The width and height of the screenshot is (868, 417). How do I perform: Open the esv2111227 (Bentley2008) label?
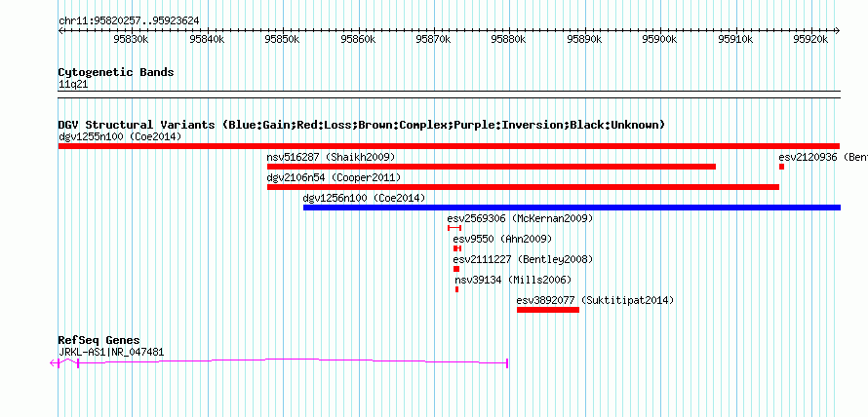click(x=523, y=259)
